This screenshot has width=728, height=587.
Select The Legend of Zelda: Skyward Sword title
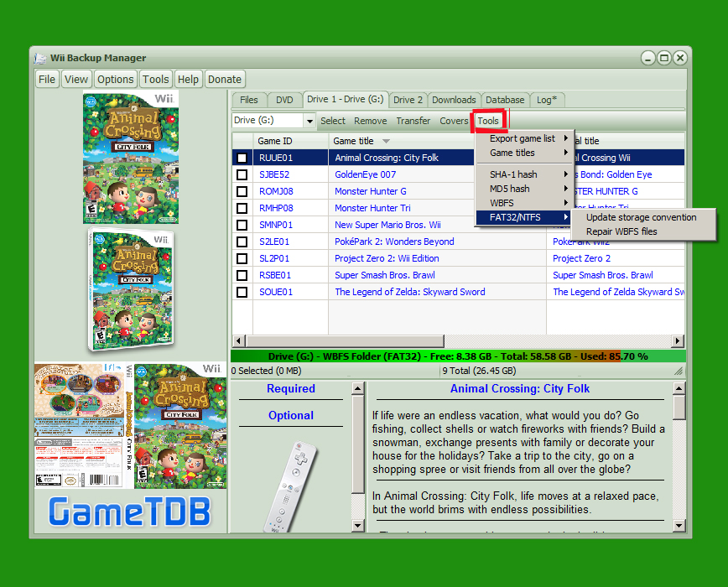pyautogui.click(x=410, y=292)
